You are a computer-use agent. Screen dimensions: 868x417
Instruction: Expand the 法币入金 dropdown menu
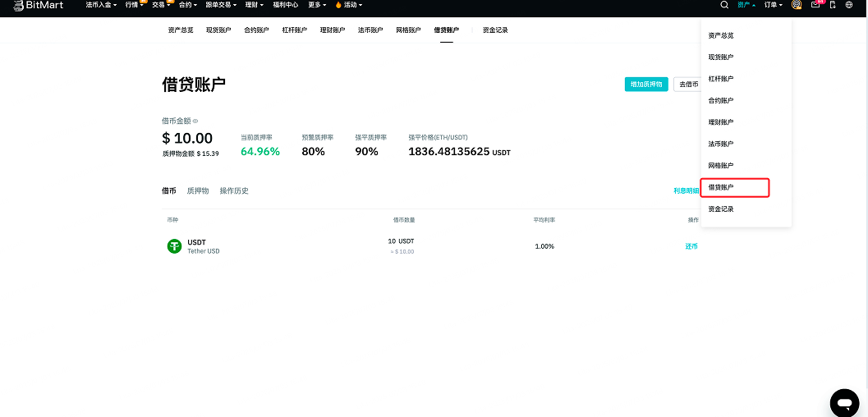coord(101,5)
